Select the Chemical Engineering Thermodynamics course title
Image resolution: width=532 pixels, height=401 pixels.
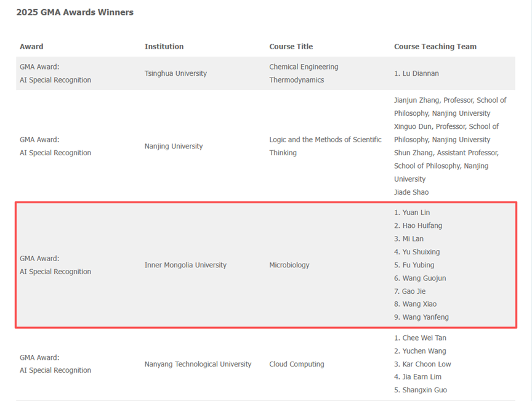point(304,73)
